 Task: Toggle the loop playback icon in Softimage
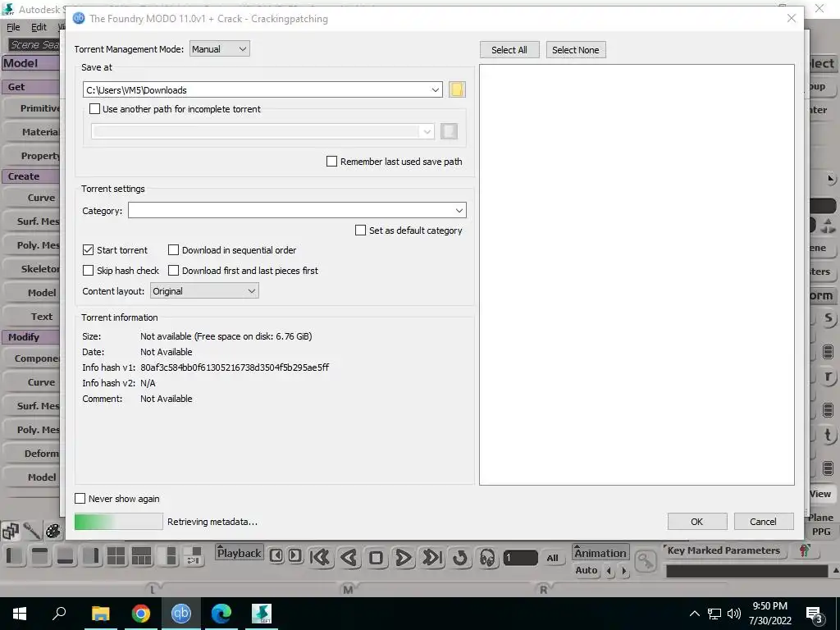click(x=459, y=558)
